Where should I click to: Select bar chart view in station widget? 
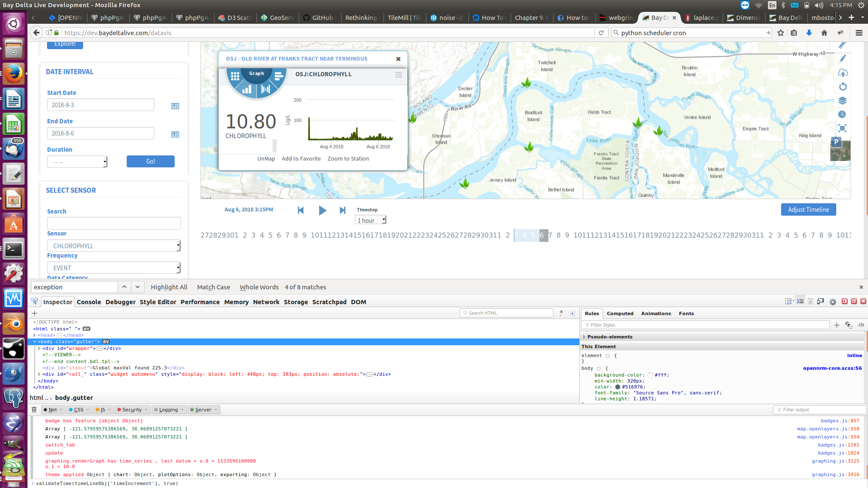pos(247,89)
